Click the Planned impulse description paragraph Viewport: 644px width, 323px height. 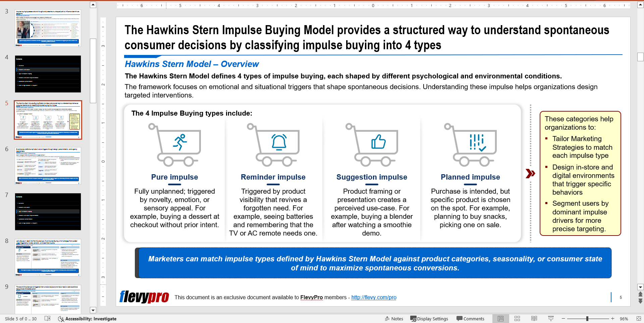point(470,208)
